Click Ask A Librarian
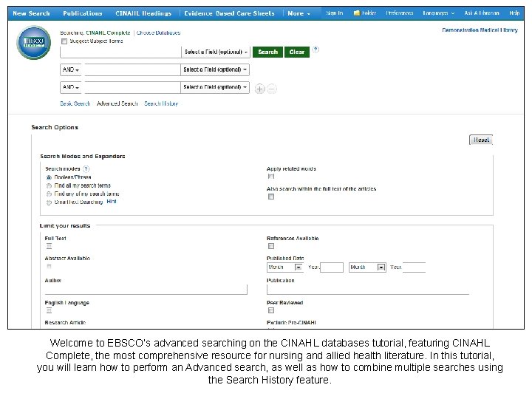Image resolution: width=532 pixels, height=399 pixels. (482, 13)
